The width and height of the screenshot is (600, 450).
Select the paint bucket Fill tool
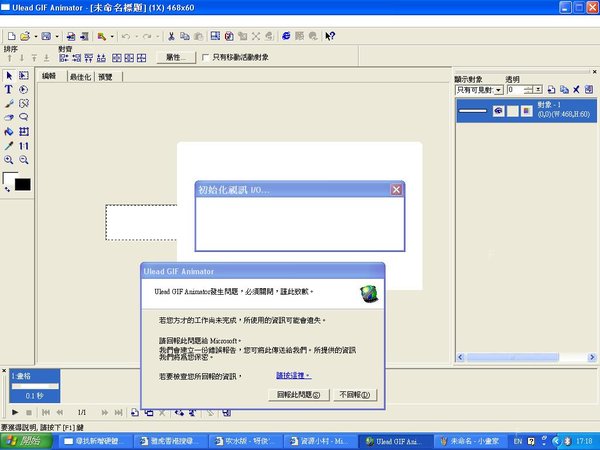pyautogui.click(x=9, y=132)
